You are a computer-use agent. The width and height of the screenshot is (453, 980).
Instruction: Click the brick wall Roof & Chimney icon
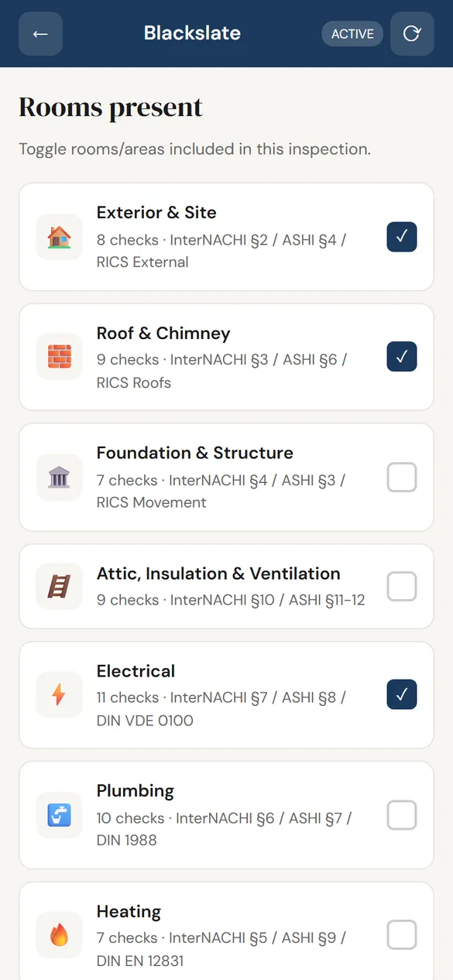tap(60, 357)
